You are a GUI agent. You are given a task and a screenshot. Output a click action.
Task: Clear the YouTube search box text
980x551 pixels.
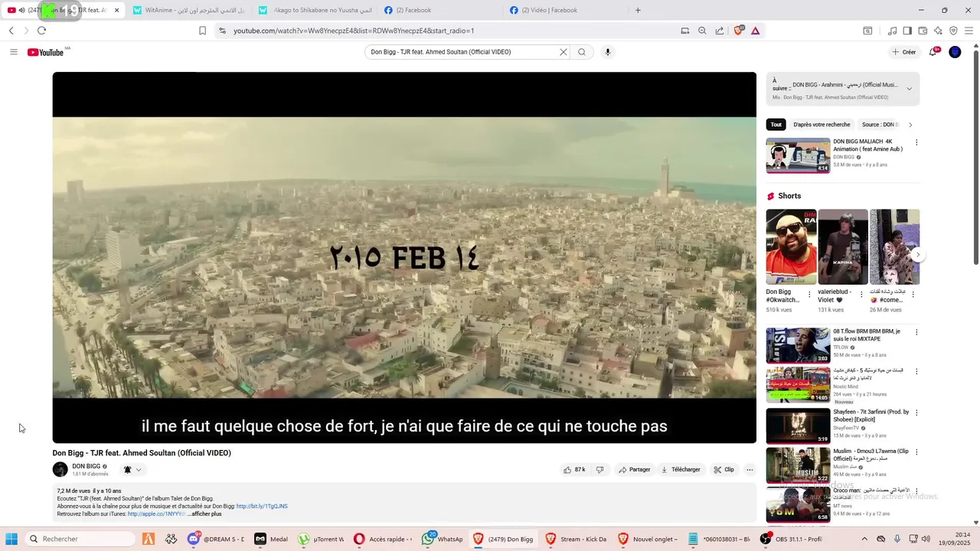tap(563, 52)
